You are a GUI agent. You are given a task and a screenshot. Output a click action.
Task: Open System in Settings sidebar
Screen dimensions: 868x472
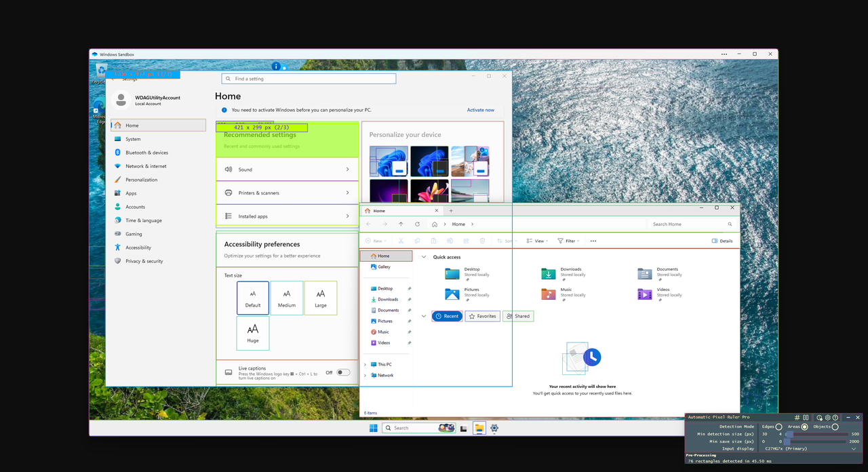pyautogui.click(x=159, y=139)
